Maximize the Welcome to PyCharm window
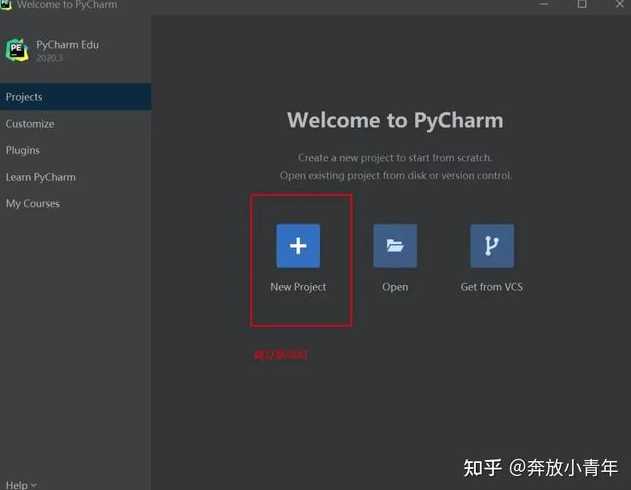Viewport: 631px width, 490px height. (582, 4)
